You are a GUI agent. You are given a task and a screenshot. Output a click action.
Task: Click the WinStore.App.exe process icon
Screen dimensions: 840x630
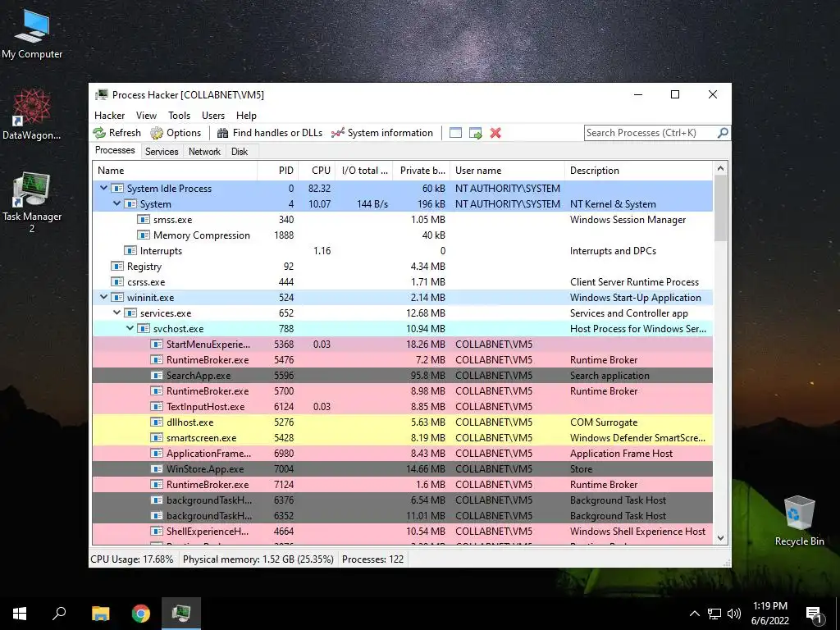[x=157, y=468]
